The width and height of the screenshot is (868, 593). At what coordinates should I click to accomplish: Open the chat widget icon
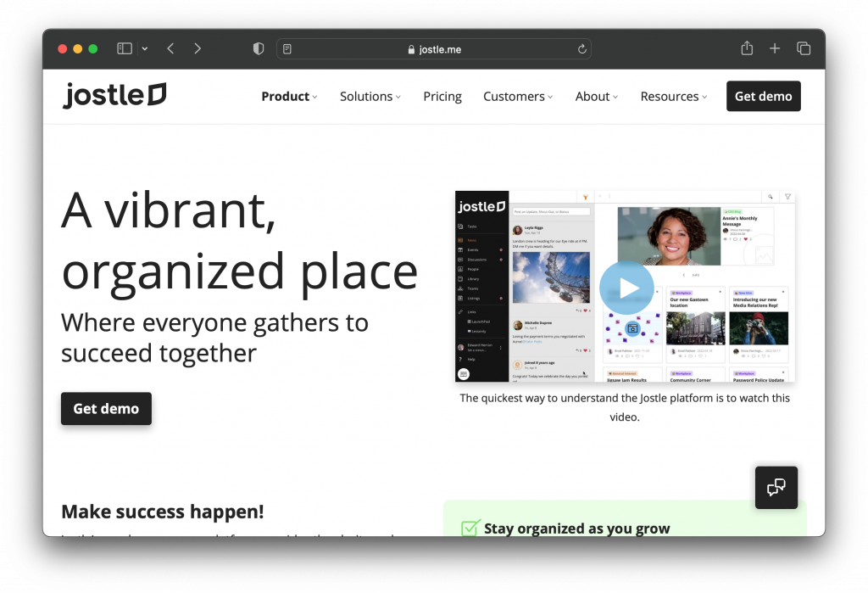pyautogui.click(x=776, y=488)
